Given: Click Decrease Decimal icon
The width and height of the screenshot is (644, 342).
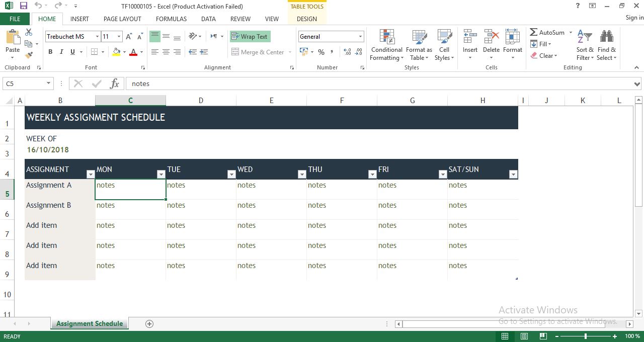Looking at the screenshot, I should 359,52.
